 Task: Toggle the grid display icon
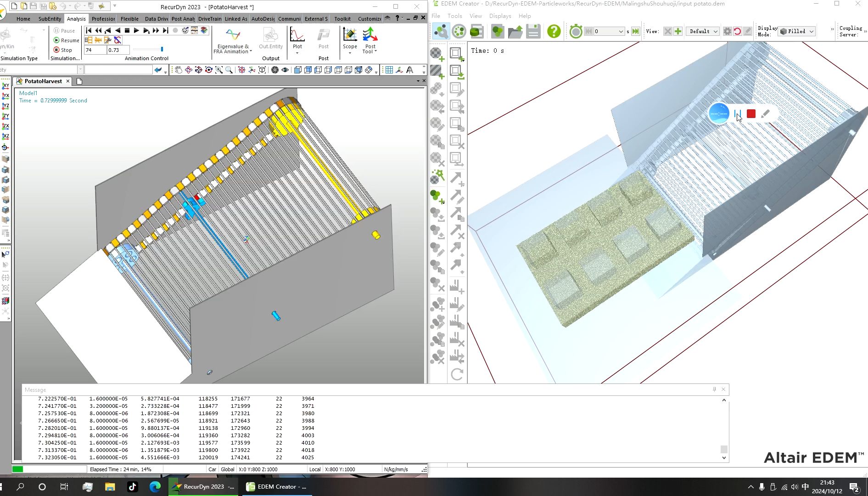click(x=389, y=70)
